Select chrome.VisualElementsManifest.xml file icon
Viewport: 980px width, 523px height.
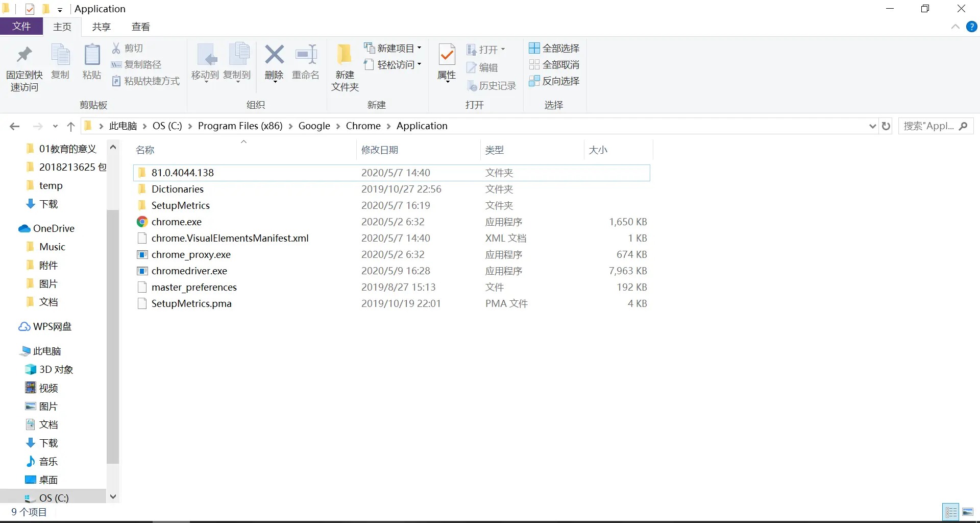click(x=142, y=238)
